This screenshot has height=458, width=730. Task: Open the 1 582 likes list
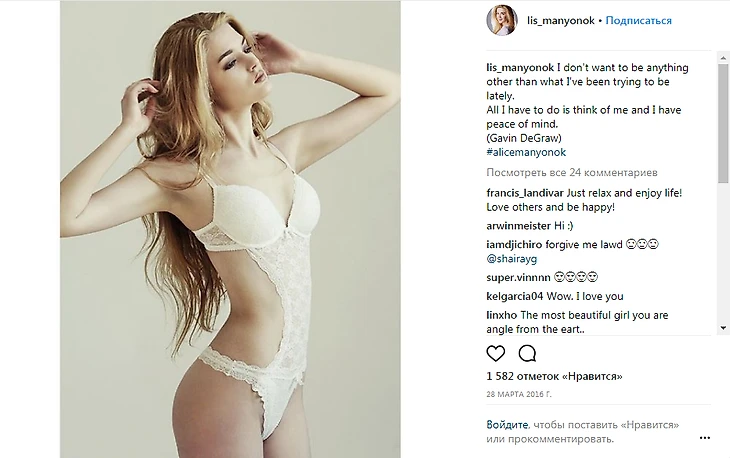tap(554, 376)
